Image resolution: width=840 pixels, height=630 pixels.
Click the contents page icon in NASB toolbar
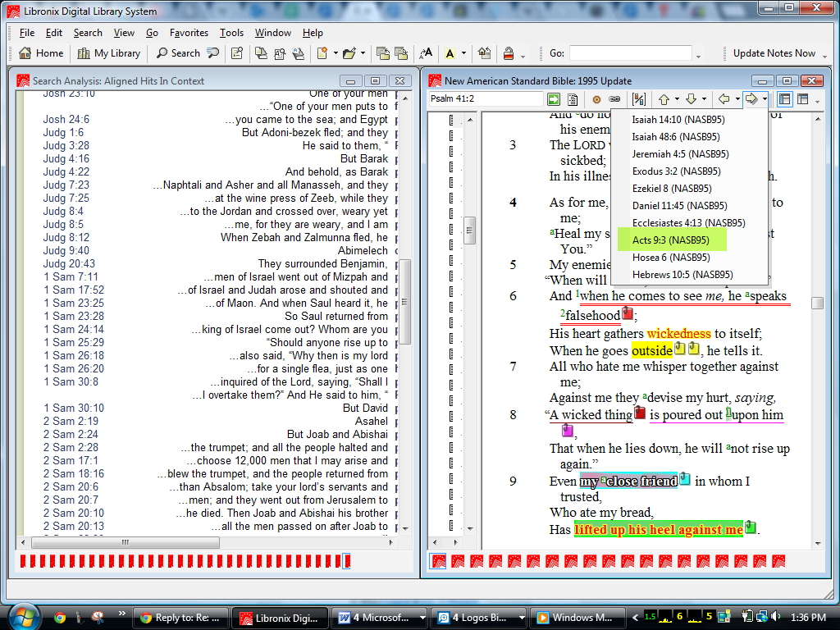pos(572,99)
